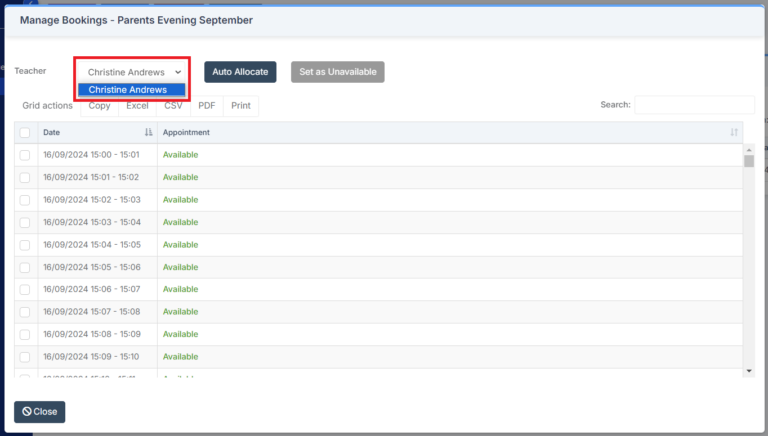768x436 pixels.
Task: Click the scrollbar down arrow
Action: tap(749, 371)
